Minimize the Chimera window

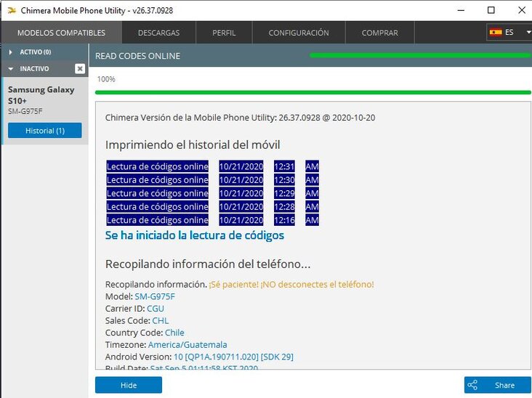click(x=461, y=10)
